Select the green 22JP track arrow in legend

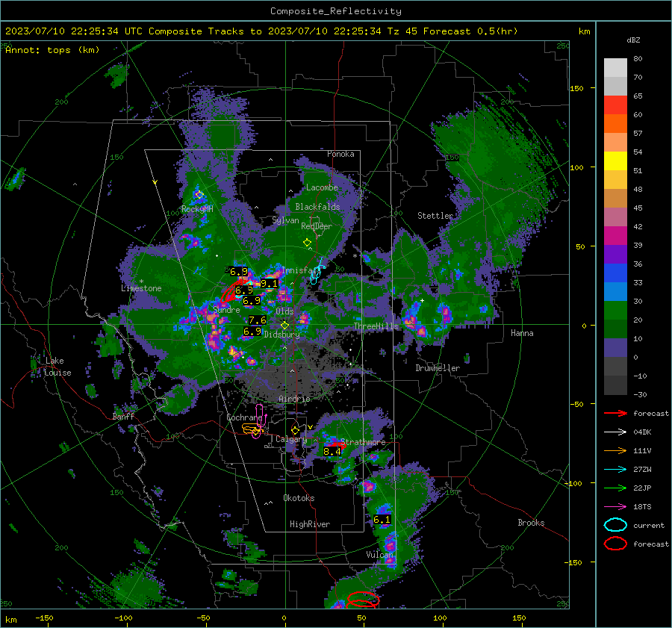click(x=615, y=488)
